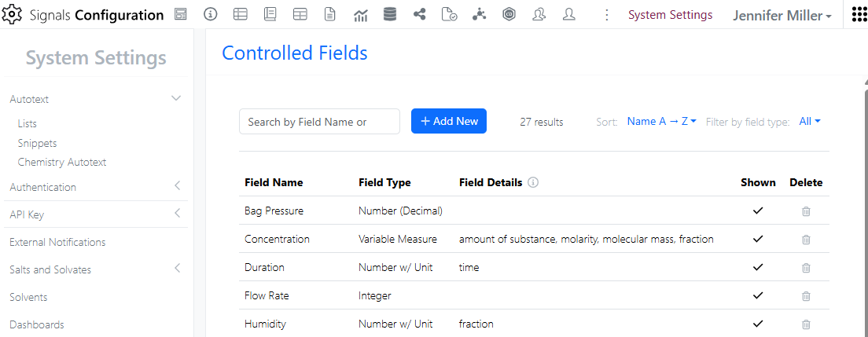Image resolution: width=868 pixels, height=337 pixels.
Task: Open the user groups icon in the toolbar
Action: tap(539, 15)
